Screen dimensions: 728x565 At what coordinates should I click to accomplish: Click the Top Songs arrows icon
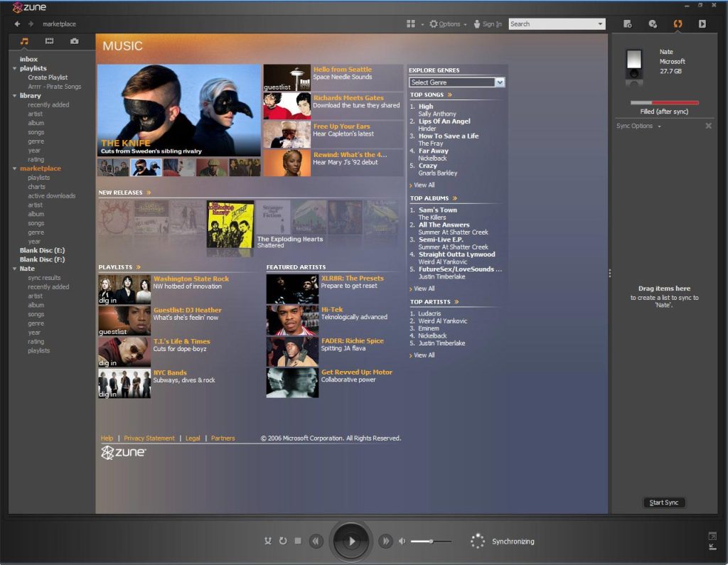449,95
